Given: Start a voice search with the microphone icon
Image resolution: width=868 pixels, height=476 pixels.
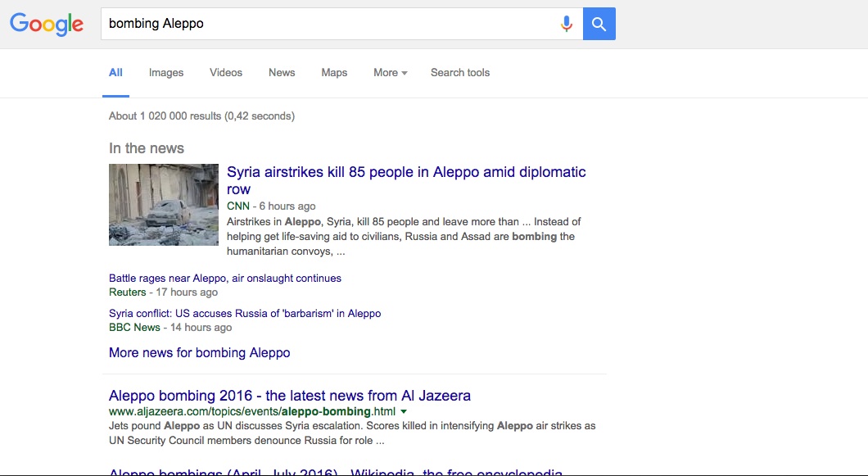Looking at the screenshot, I should coord(567,23).
